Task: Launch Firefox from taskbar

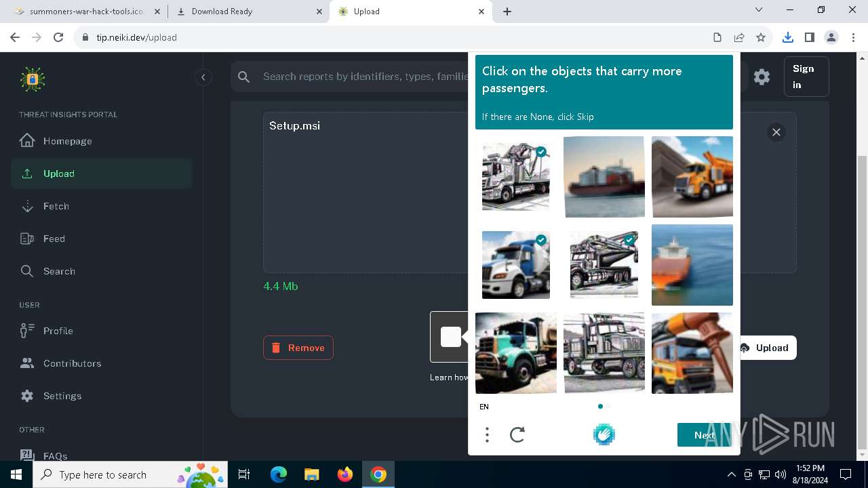Action: tap(345, 474)
